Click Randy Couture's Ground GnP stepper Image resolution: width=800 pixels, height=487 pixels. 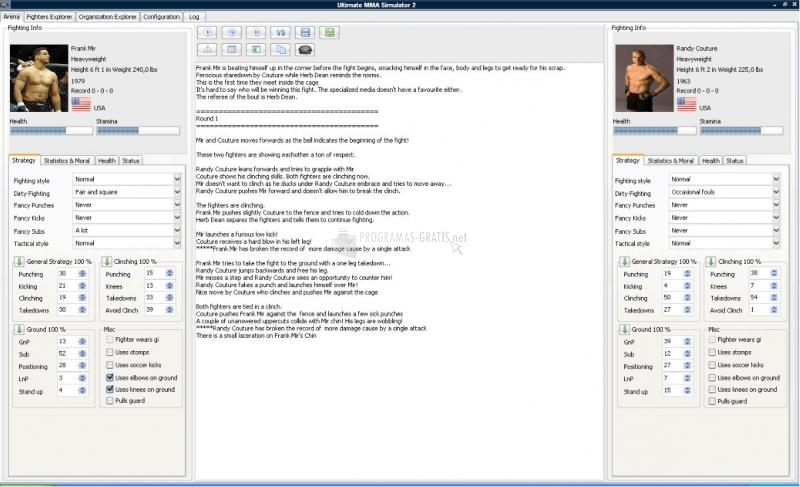pyautogui.click(x=687, y=341)
